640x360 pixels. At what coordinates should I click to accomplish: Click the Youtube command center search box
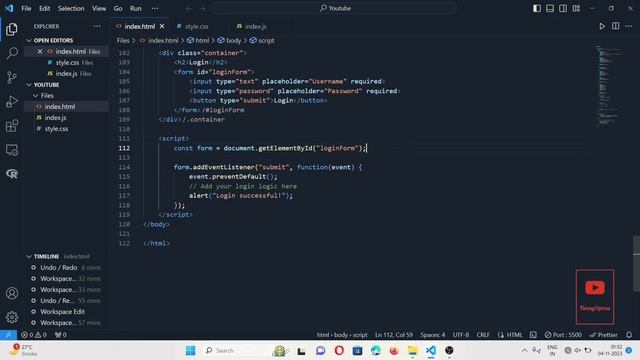click(x=334, y=8)
